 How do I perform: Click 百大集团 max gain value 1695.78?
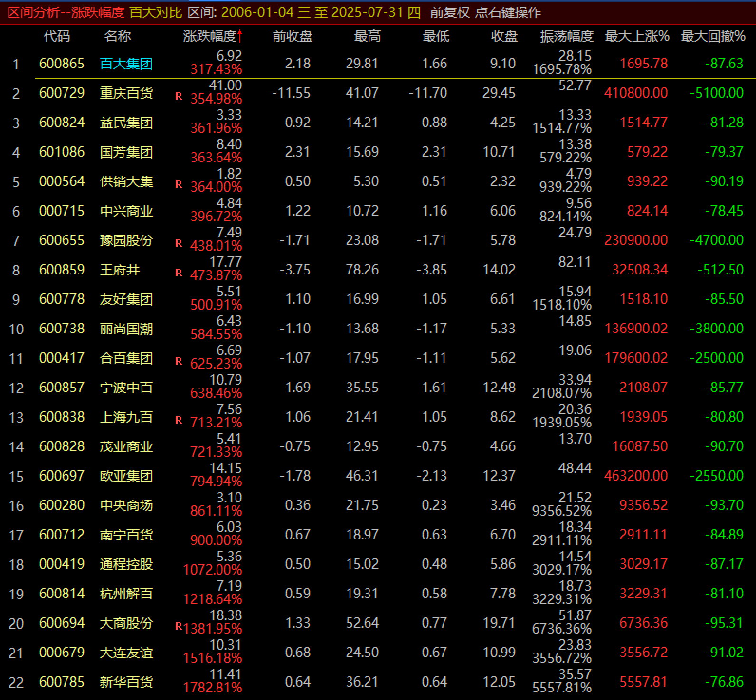(644, 64)
